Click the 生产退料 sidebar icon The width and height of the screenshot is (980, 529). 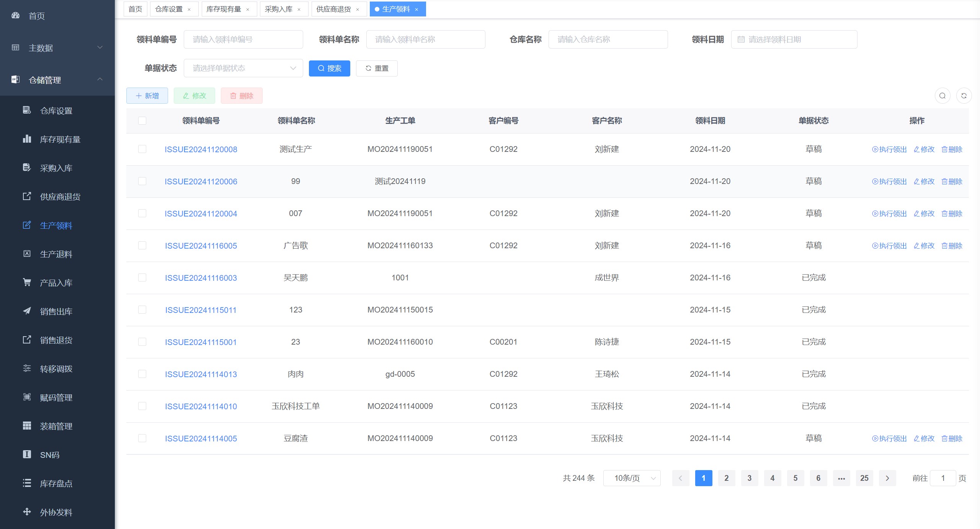(x=27, y=254)
